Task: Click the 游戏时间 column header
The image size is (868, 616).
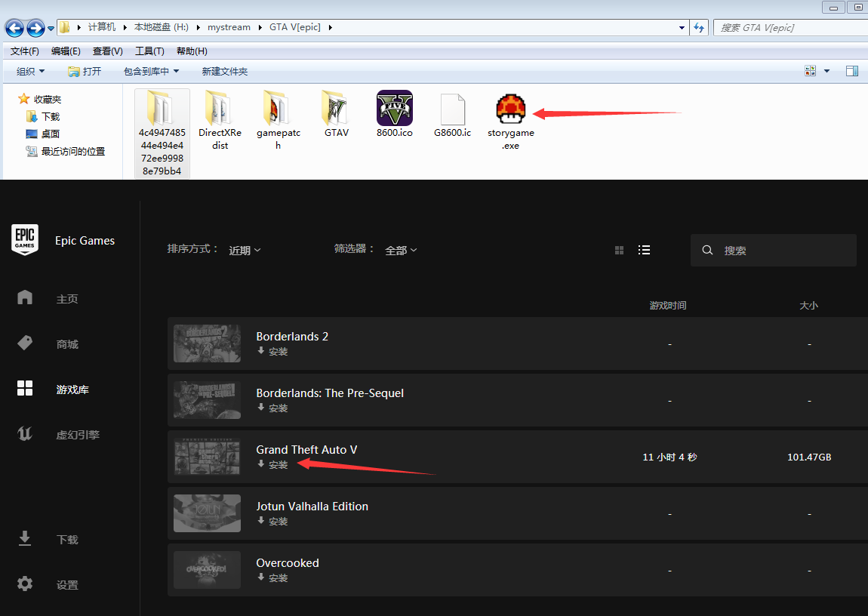Action: click(668, 306)
